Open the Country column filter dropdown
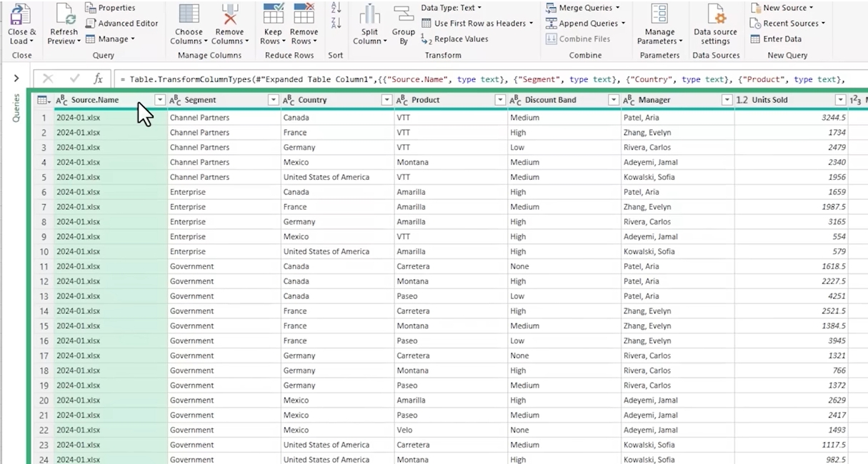 [x=386, y=101]
